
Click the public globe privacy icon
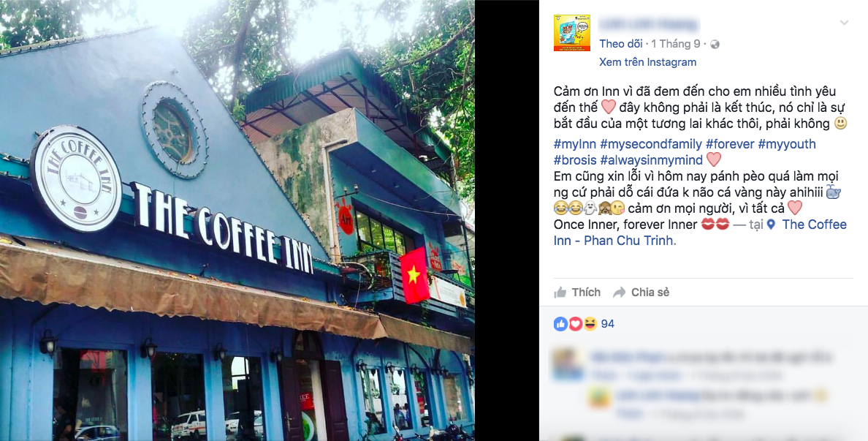(715, 45)
